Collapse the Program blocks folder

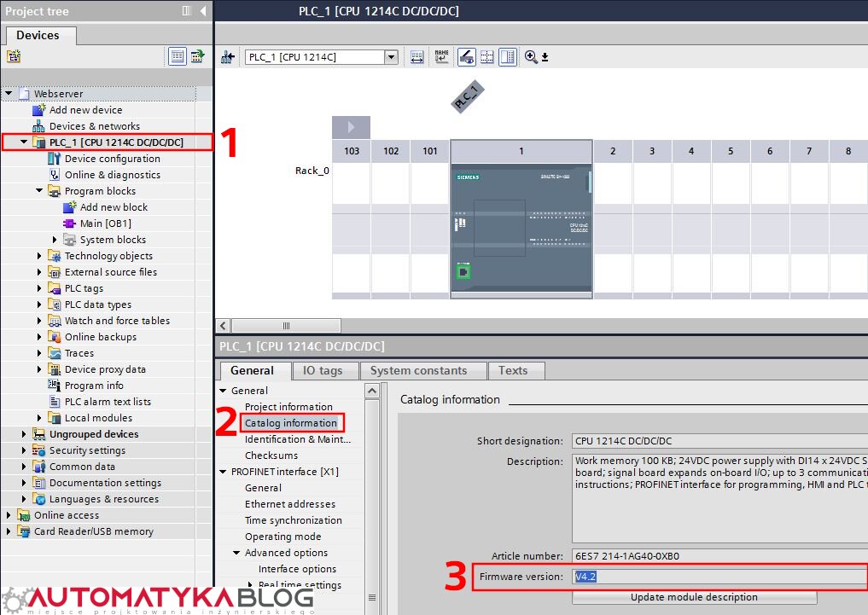[x=39, y=191]
